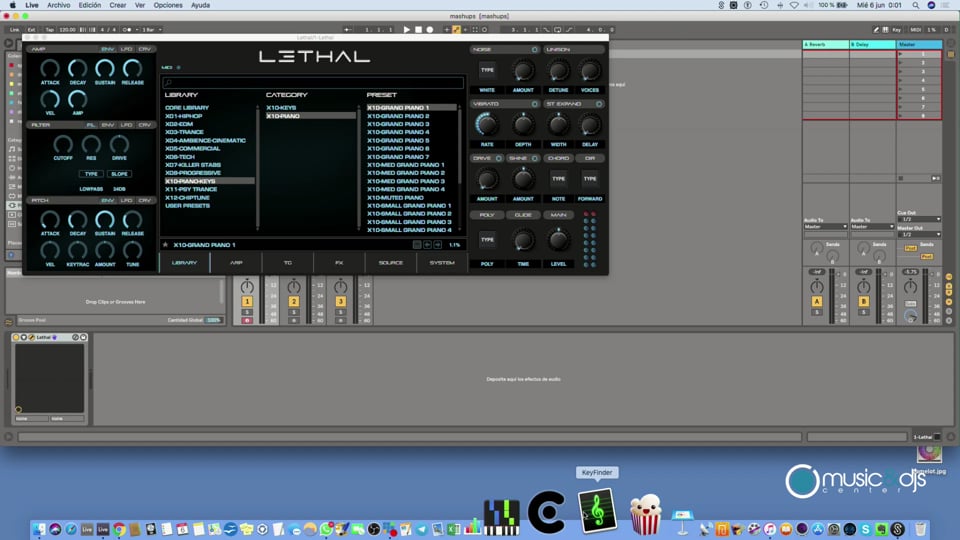Click the Filter CUTOFF knob
960x540 pixels.
click(62, 144)
